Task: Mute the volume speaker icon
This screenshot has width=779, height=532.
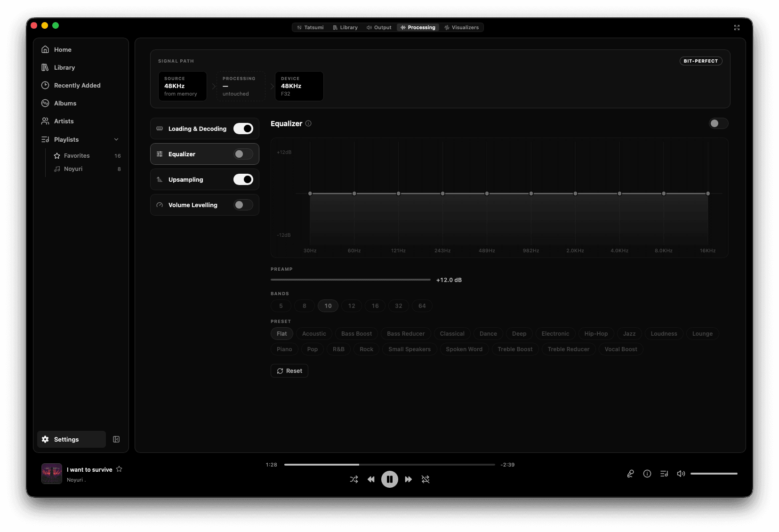Action: [681, 474]
